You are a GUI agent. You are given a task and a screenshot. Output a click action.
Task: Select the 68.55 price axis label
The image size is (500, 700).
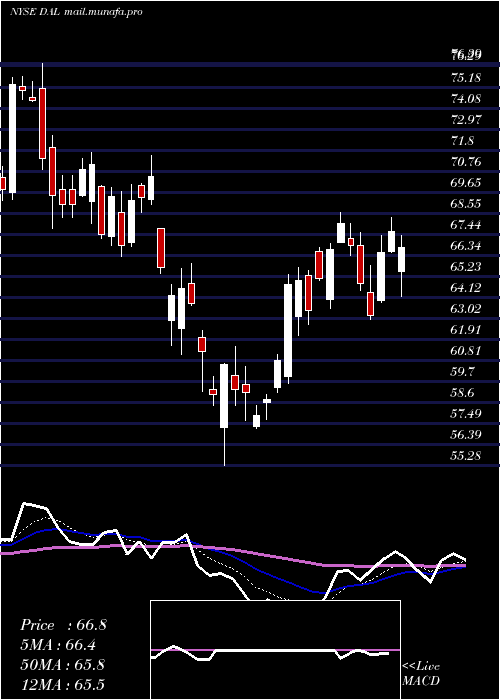(466, 204)
